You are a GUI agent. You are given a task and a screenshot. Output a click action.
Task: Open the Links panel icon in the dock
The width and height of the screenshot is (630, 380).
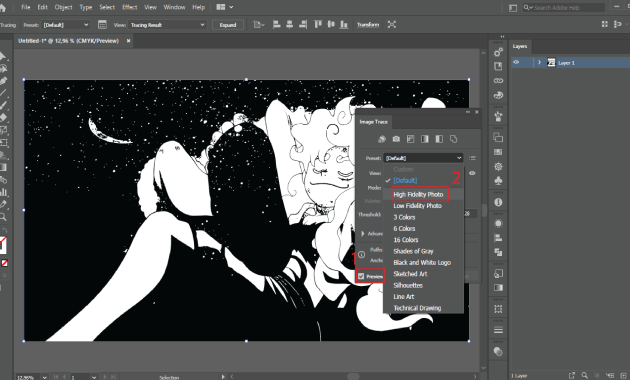(498, 81)
